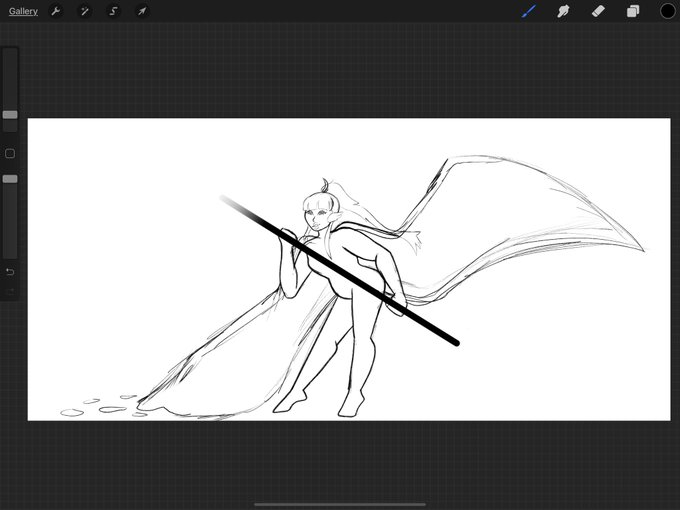
Task: Open the Actions wrench menu
Action: (x=56, y=11)
